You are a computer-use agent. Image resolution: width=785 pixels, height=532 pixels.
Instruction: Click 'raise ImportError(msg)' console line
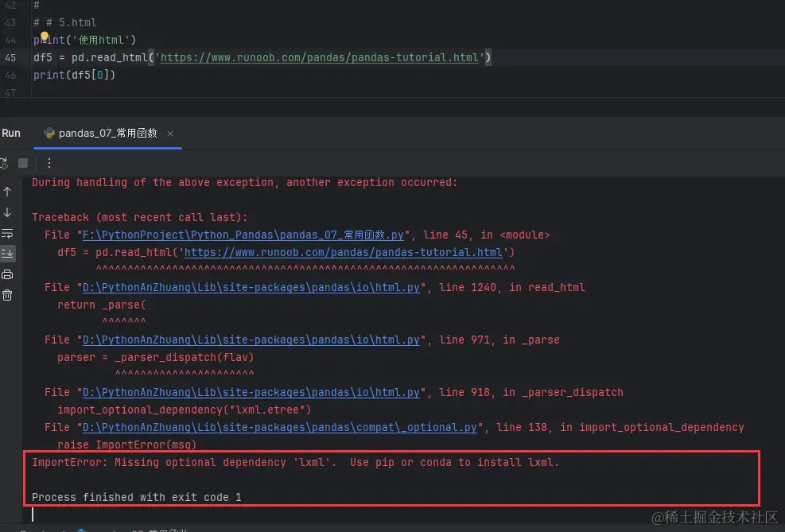coord(126,445)
